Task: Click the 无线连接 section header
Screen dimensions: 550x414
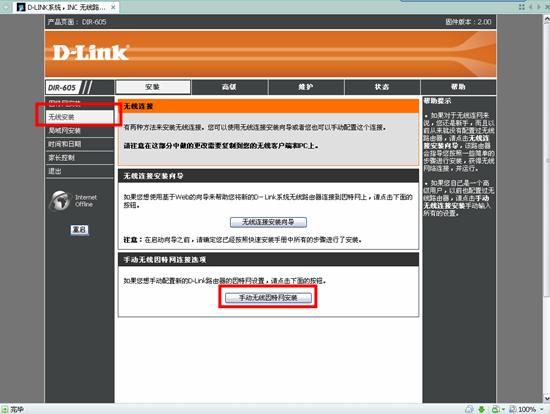Action: (268, 106)
